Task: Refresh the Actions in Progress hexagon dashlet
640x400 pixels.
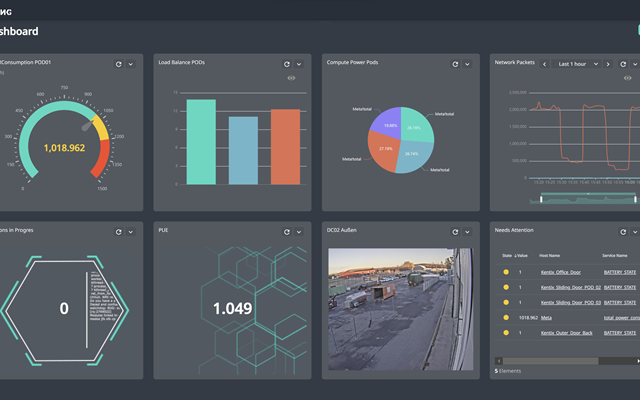Action: pos(118,232)
